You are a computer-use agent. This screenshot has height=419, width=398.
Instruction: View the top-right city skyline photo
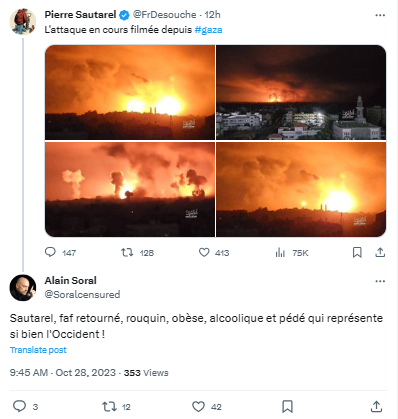click(x=301, y=92)
